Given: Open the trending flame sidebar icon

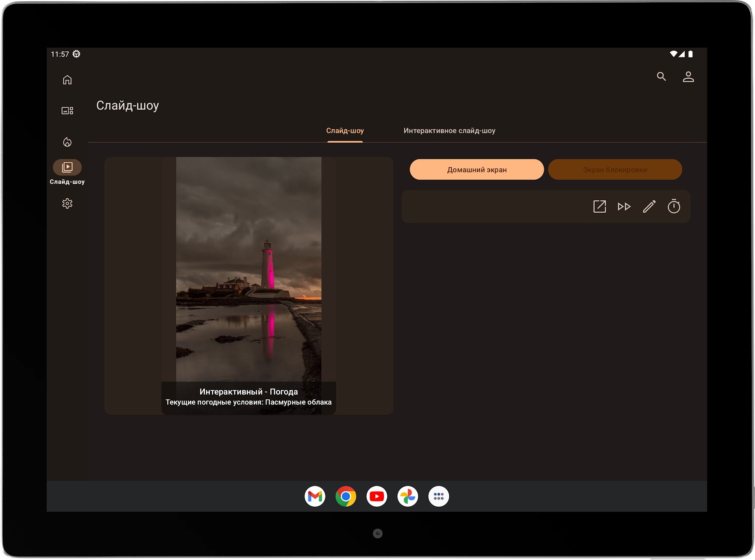Looking at the screenshot, I should coord(67,142).
